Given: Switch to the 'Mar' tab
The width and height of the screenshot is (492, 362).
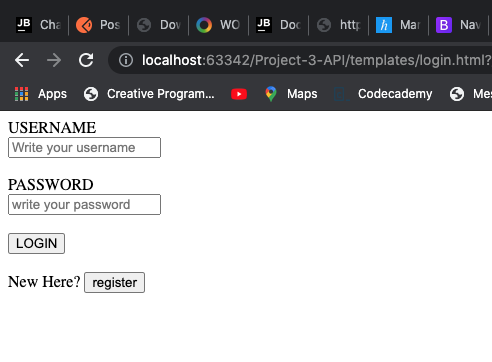Looking at the screenshot, I should (398, 25).
